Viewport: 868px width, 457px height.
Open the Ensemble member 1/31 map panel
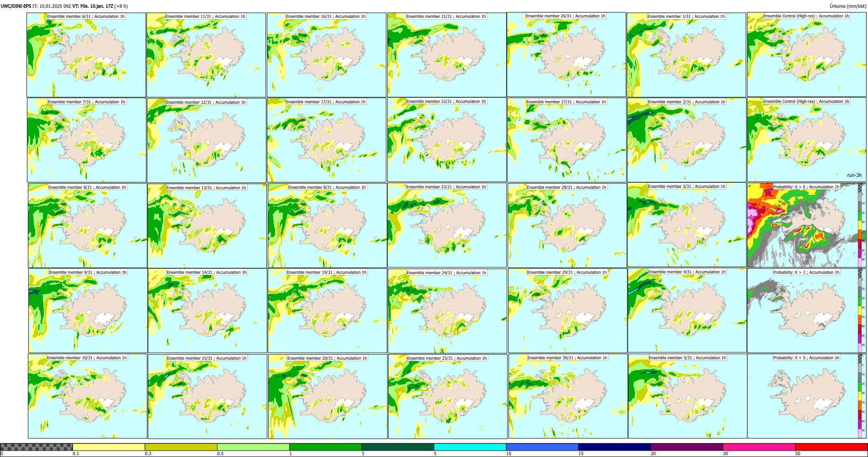click(x=687, y=55)
